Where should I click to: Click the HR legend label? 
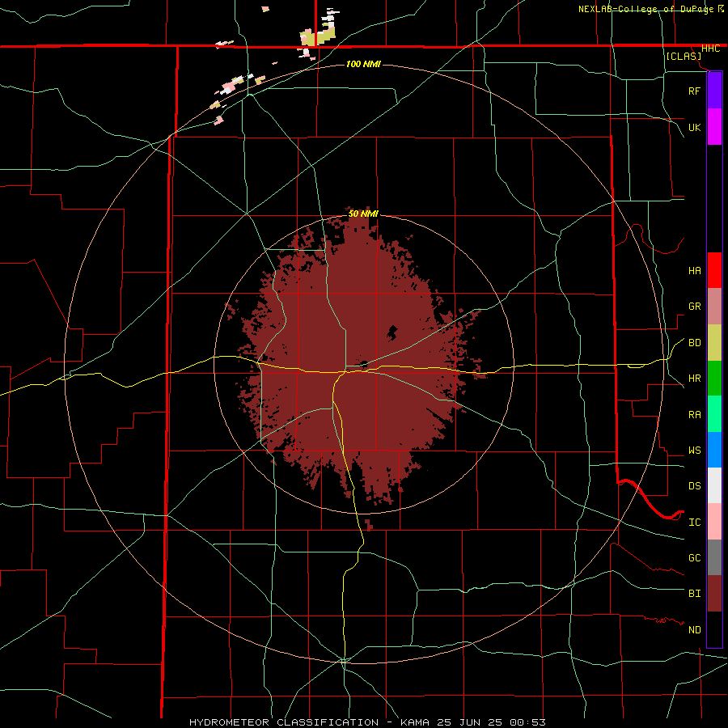click(694, 379)
